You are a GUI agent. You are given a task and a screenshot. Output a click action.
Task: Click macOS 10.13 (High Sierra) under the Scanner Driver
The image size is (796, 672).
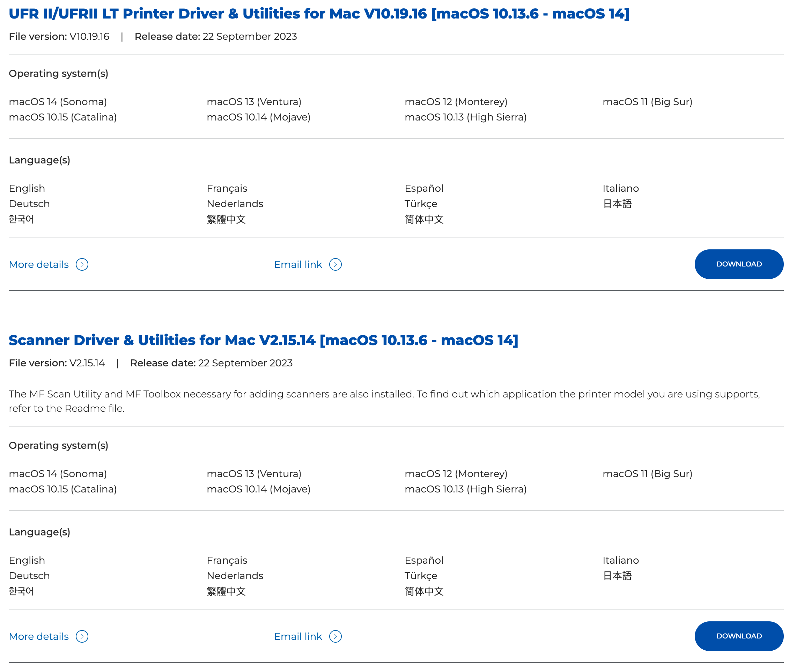[465, 489]
